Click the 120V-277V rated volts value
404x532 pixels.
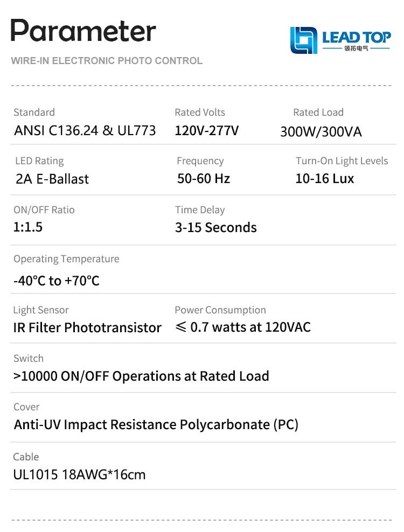tap(206, 130)
